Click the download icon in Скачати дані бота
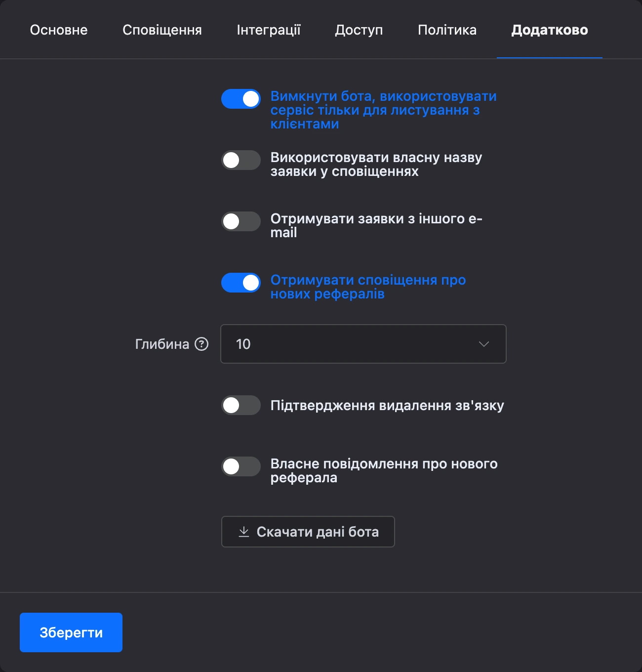The width and height of the screenshot is (642, 672). (244, 532)
